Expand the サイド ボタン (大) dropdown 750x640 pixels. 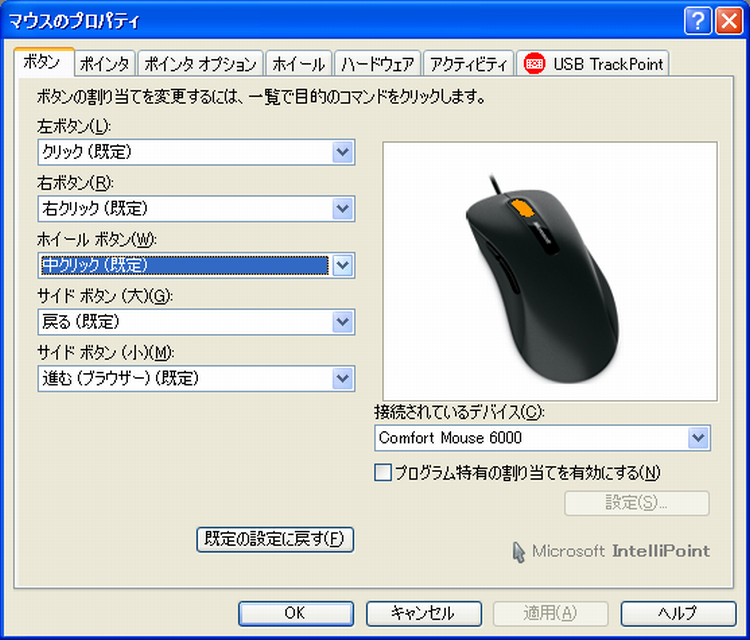(343, 322)
